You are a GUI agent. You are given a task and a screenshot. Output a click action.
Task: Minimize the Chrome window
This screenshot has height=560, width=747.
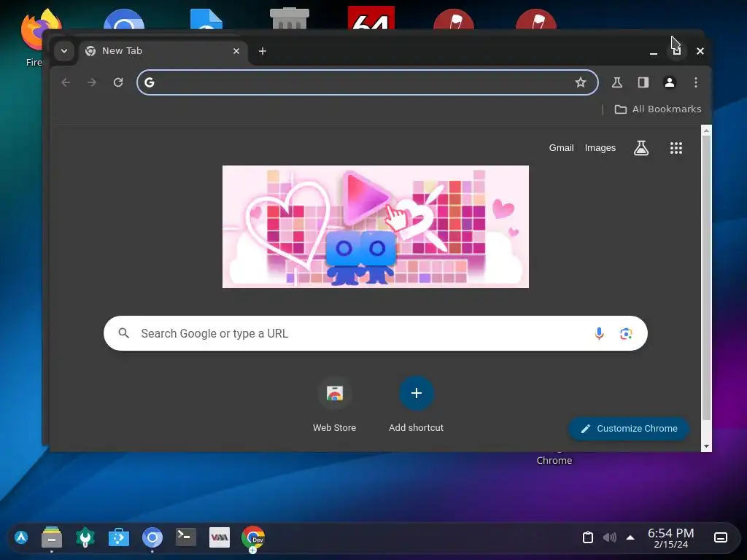[x=654, y=52]
